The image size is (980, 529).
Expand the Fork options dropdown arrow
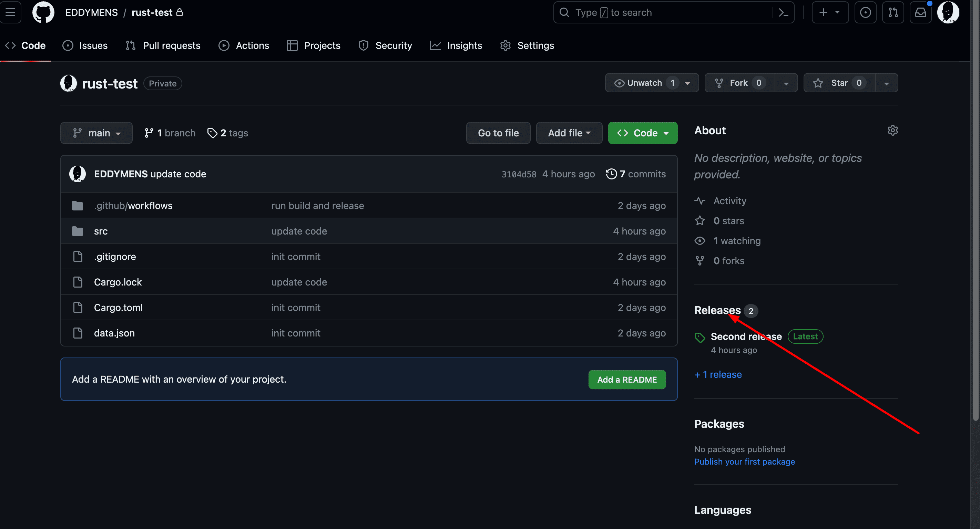coord(786,83)
